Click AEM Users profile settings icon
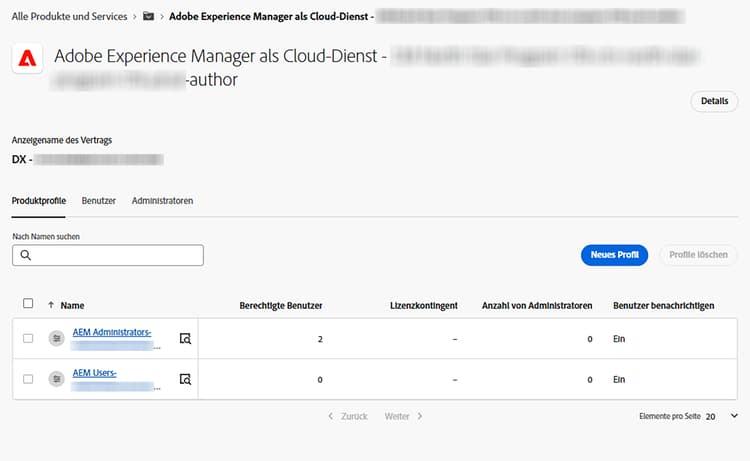This screenshot has height=461, width=750. click(56, 379)
